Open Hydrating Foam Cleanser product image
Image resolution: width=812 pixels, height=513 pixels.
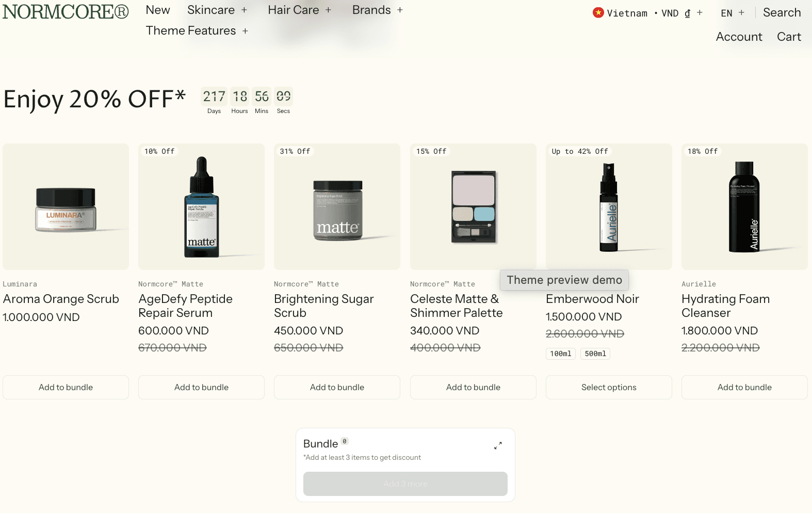744,206
